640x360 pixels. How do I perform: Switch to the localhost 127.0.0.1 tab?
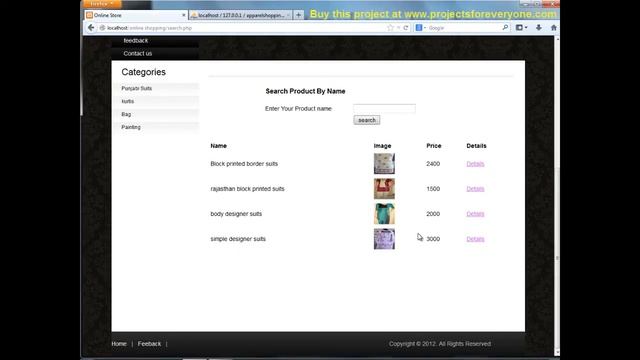pyautogui.click(x=241, y=15)
